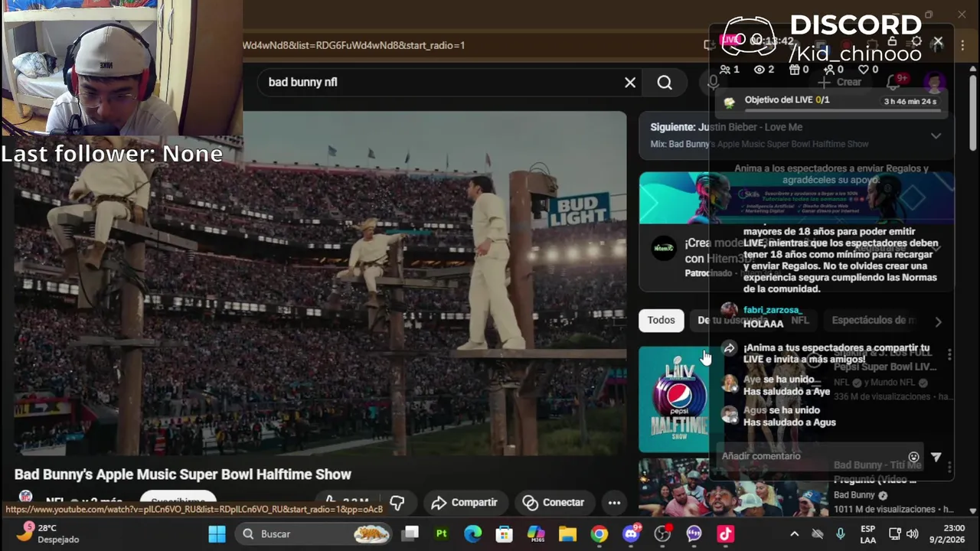
Task: Open the YouTube notifications bell
Action: point(895,82)
